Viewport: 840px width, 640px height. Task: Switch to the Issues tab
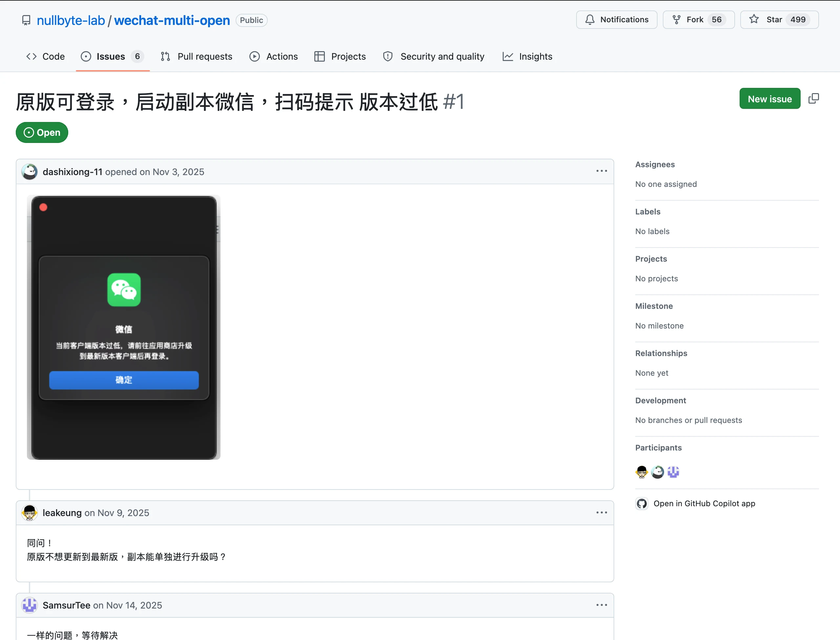113,56
